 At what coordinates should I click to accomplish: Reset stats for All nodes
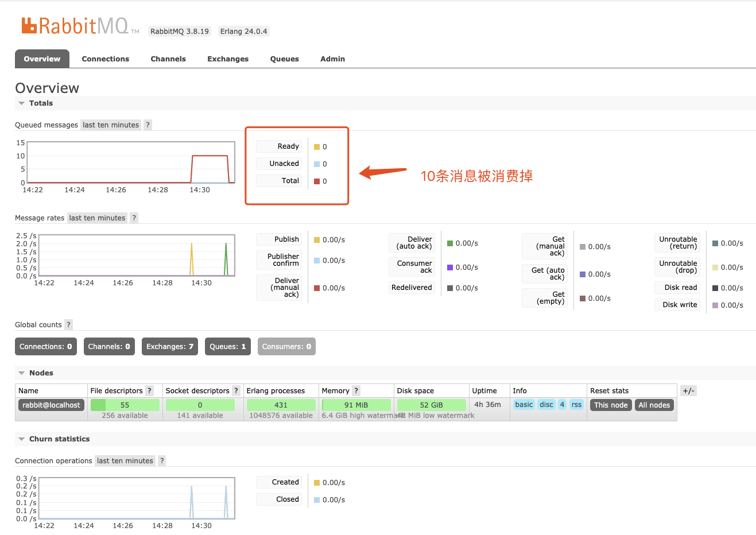click(x=654, y=405)
